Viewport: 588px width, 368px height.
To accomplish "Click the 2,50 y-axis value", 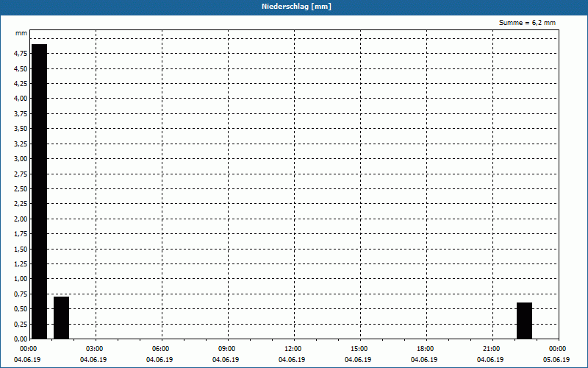I will [x=21, y=189].
